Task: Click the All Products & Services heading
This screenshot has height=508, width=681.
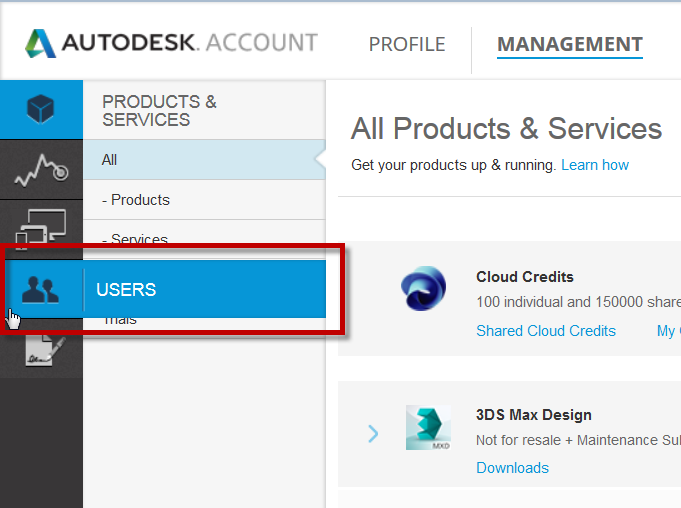Action: tap(506, 129)
